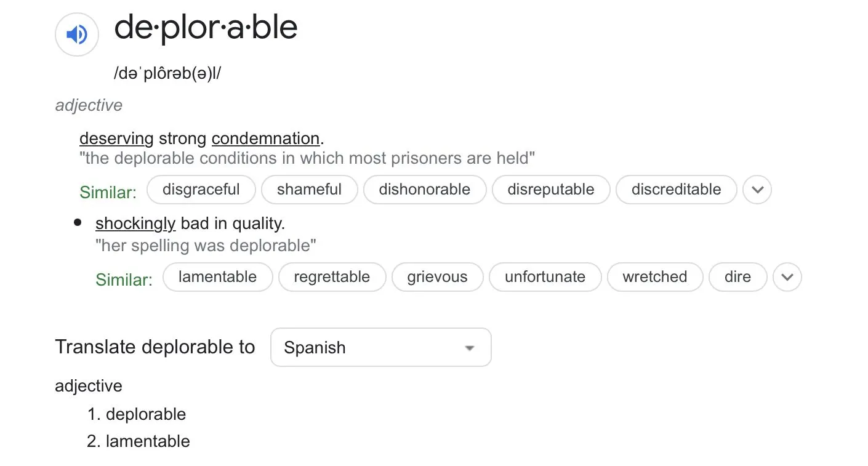
Task: Expand more synonyms after dire
Action: 787,277
